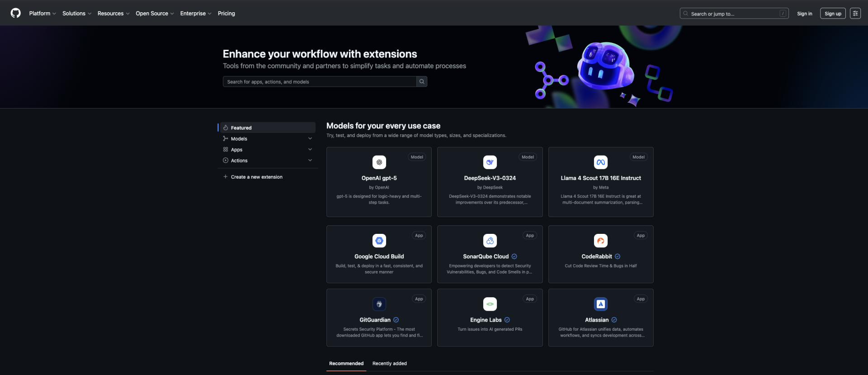
Task: Open the Resources dropdown menu
Action: tap(113, 14)
